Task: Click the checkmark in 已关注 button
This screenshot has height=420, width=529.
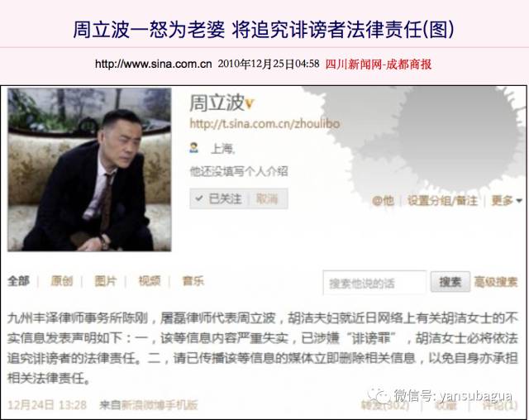Action: 199,198
